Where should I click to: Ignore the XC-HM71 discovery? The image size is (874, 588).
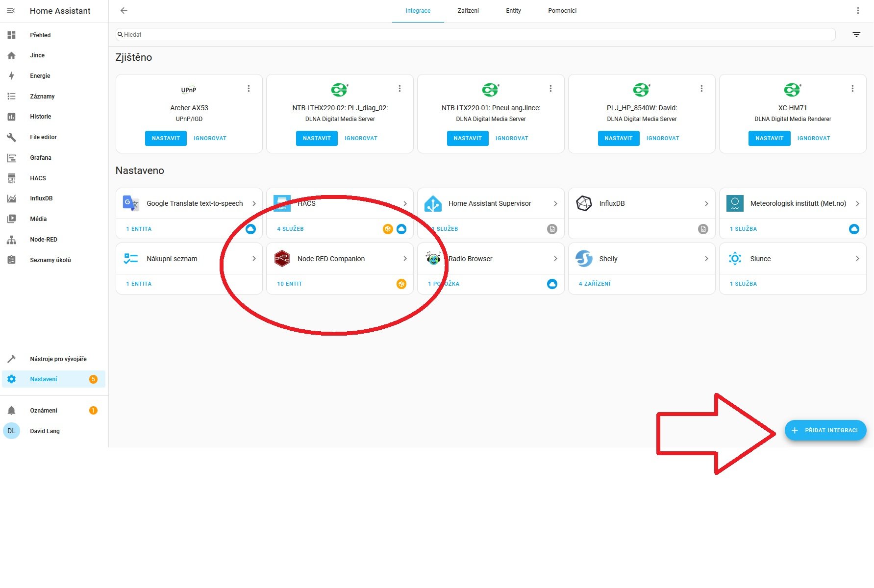pos(814,139)
